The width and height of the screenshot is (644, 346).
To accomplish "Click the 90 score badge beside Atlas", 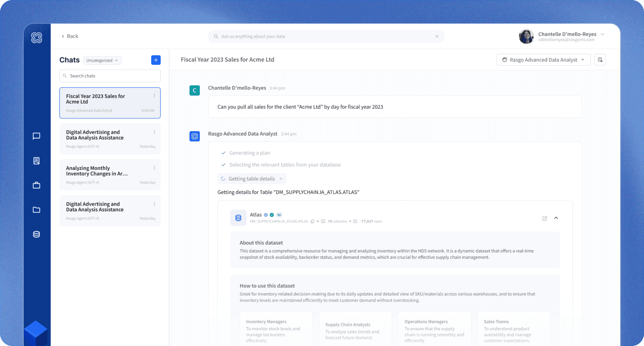I will point(279,215).
